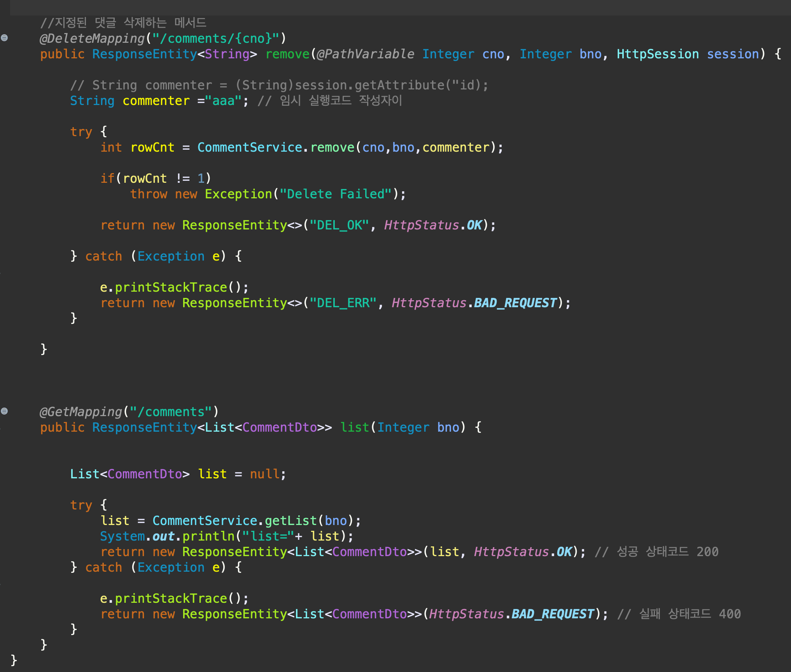Click the Korean comment above DeleteMapping
Viewport: 791px width, 672px height.
pos(123,23)
